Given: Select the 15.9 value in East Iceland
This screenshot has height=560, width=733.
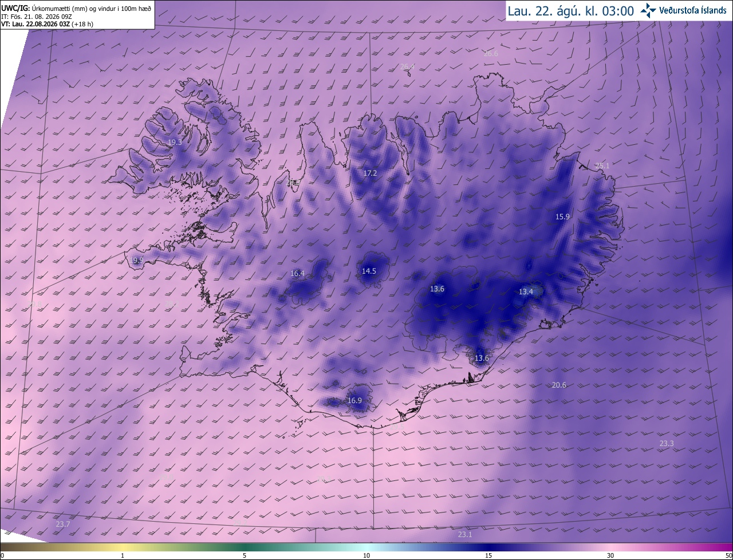Looking at the screenshot, I should click(562, 217).
